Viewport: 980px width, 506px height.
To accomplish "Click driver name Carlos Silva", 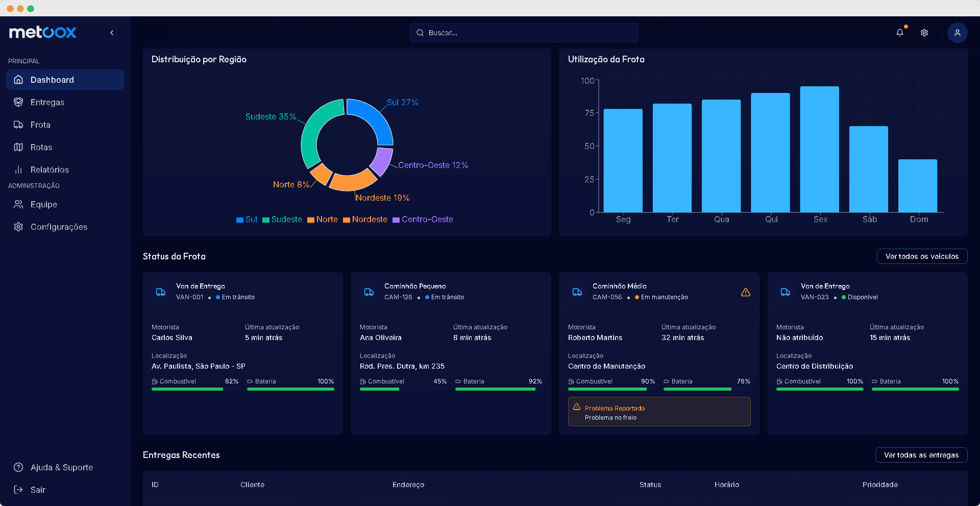I will pyautogui.click(x=172, y=338).
